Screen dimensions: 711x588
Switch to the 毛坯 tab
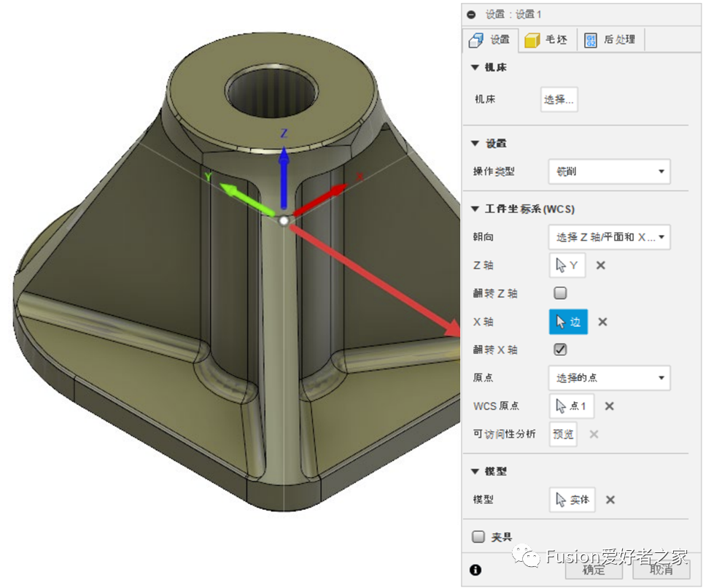[x=547, y=40]
